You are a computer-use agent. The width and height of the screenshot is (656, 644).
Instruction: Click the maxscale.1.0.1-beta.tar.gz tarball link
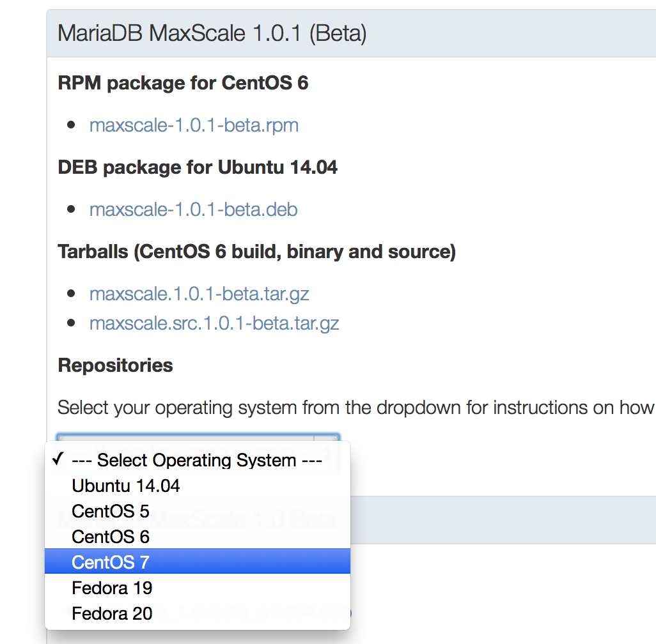199,294
